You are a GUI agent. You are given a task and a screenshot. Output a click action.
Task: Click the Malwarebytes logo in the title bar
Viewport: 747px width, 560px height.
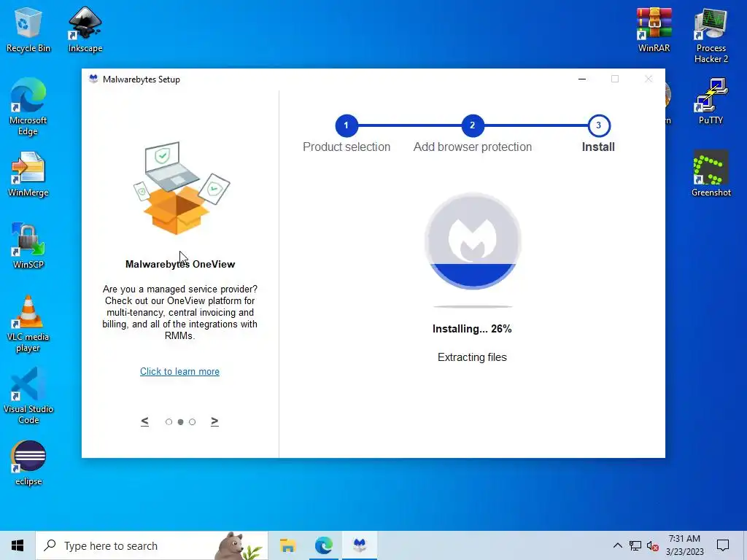tap(93, 79)
